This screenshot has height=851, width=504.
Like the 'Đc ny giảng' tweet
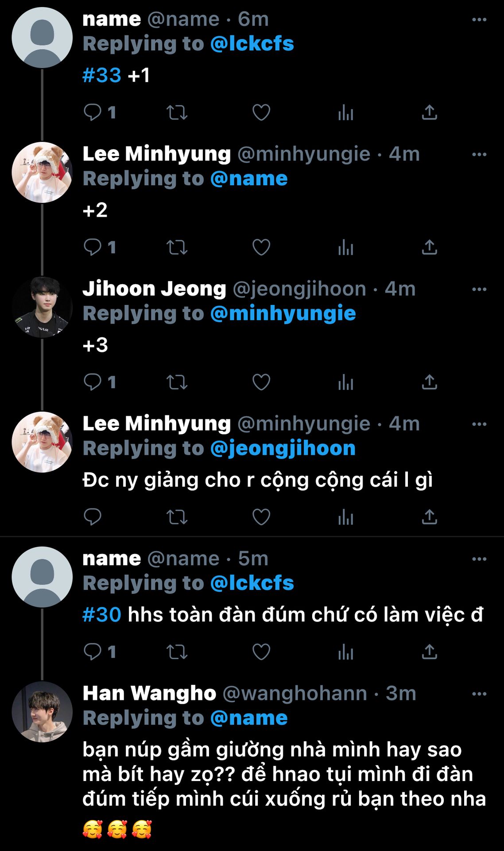point(261,517)
